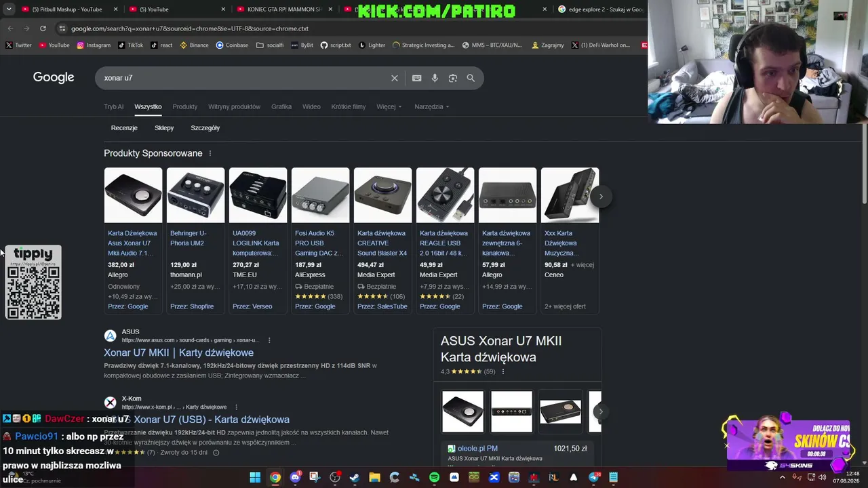Open the Windows Start menu
Image resolution: width=868 pixels, height=488 pixels.
255,477
